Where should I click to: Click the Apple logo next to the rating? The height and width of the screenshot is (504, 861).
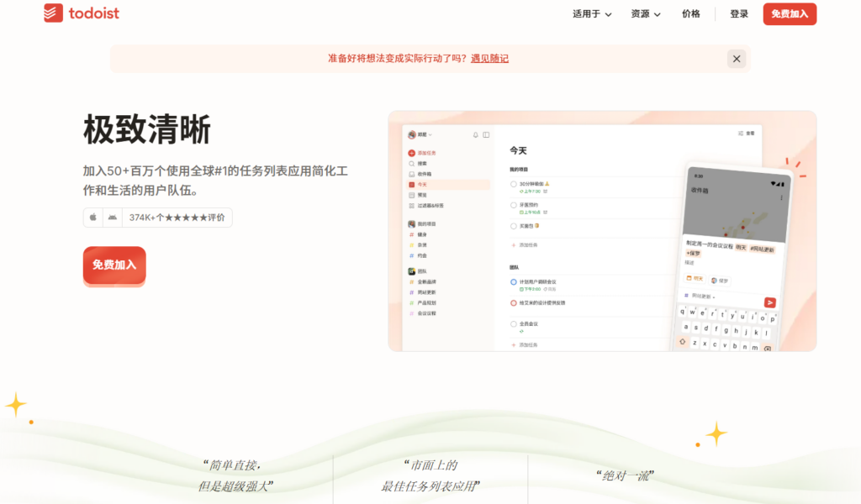[x=92, y=217]
